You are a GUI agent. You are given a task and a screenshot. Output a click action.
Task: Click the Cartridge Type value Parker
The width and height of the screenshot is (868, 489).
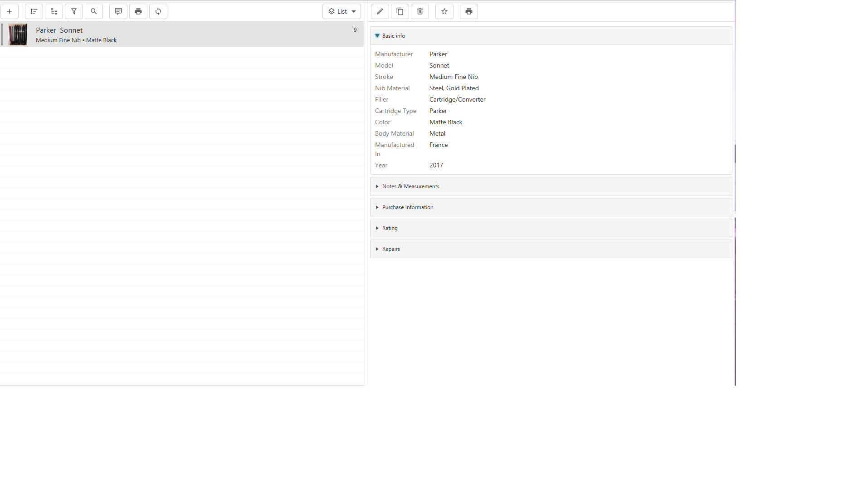438,111
